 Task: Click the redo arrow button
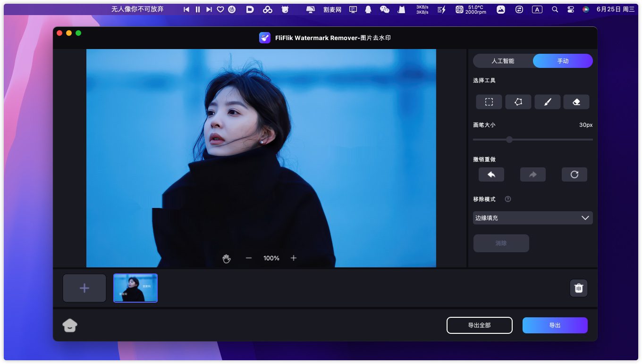point(533,174)
